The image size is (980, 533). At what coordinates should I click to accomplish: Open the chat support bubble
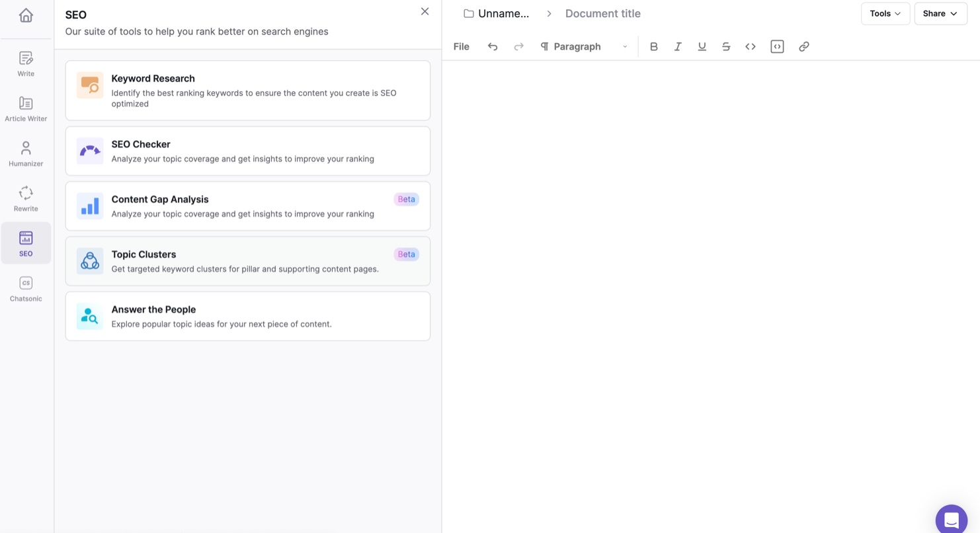pos(951,519)
